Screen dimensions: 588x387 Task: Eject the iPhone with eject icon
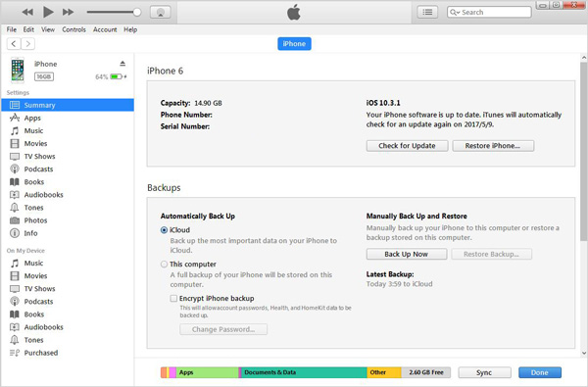[x=122, y=64]
